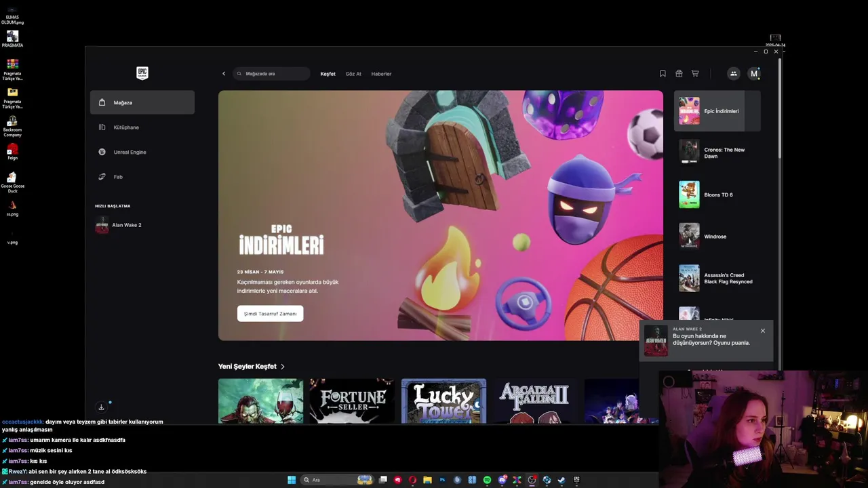Open Goose Goose Duck desktop icon
The height and width of the screenshot is (488, 868).
click(12, 182)
